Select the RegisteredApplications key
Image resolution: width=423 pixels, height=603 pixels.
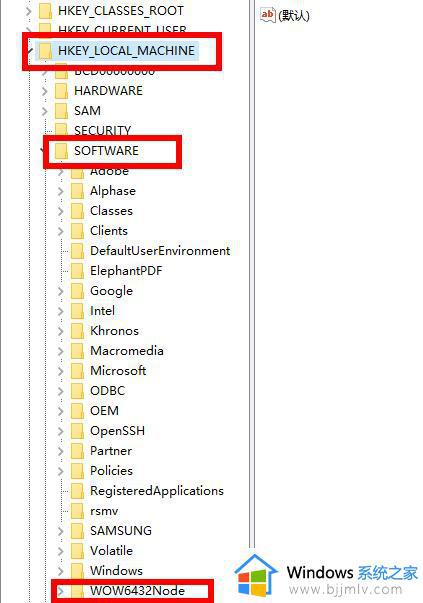(x=157, y=491)
